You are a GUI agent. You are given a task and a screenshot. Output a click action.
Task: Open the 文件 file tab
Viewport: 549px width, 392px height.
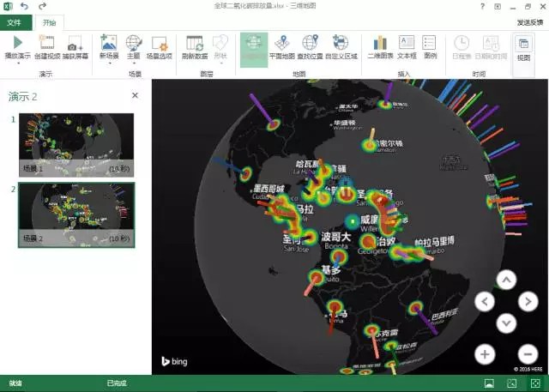click(15, 23)
